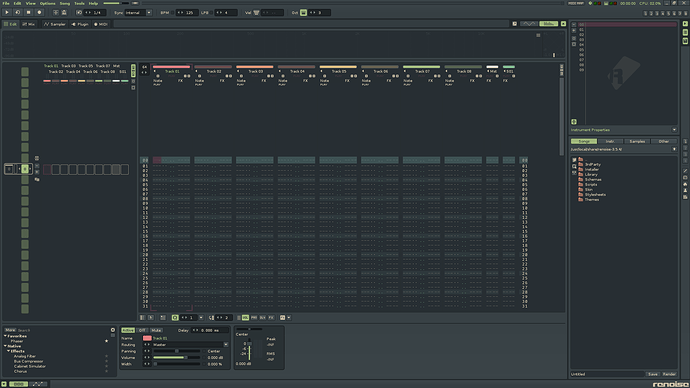The width and height of the screenshot is (690, 388).
Task: Expand the Instrument Properties panel
Action: pyautogui.click(x=674, y=130)
